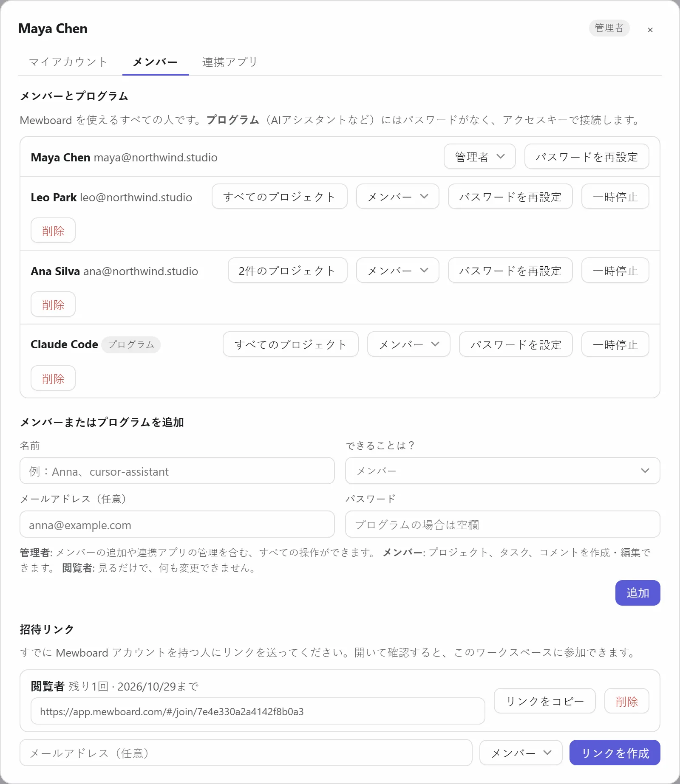Open the invite link メンバー role dropdown
Image resolution: width=680 pixels, height=784 pixels.
pyautogui.click(x=521, y=753)
